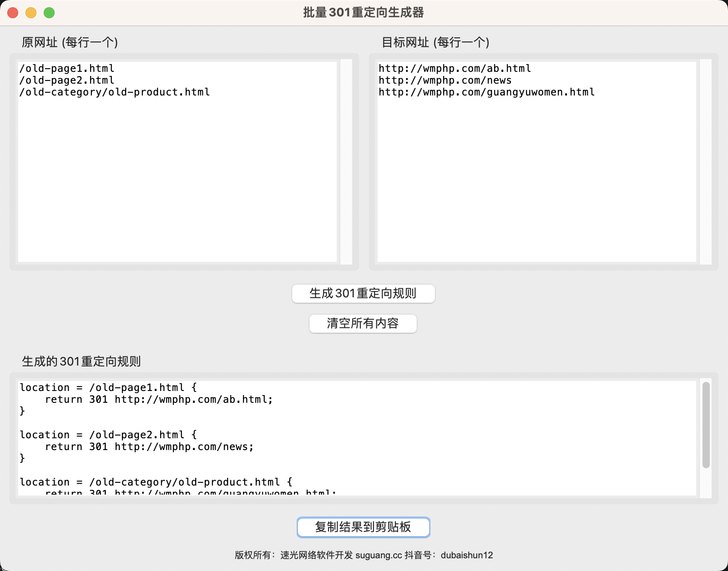Screen dimensions: 728x571
Task: Click output line 'return 301 http://wmphp.com/ab.html;'
Action: 159,399
